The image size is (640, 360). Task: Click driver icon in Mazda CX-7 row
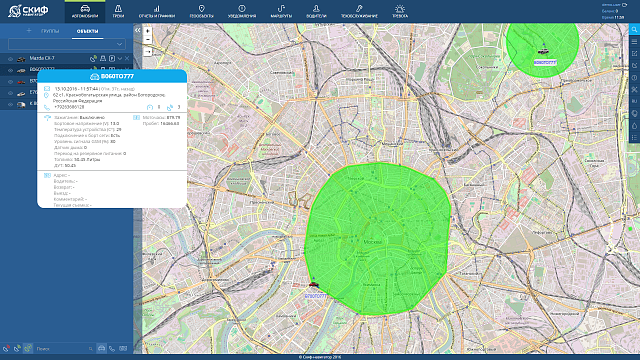pos(103,59)
